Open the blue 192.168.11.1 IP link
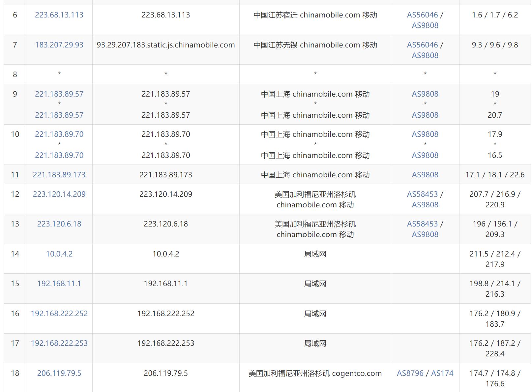Viewport: 532px width, 392px height. point(59,284)
